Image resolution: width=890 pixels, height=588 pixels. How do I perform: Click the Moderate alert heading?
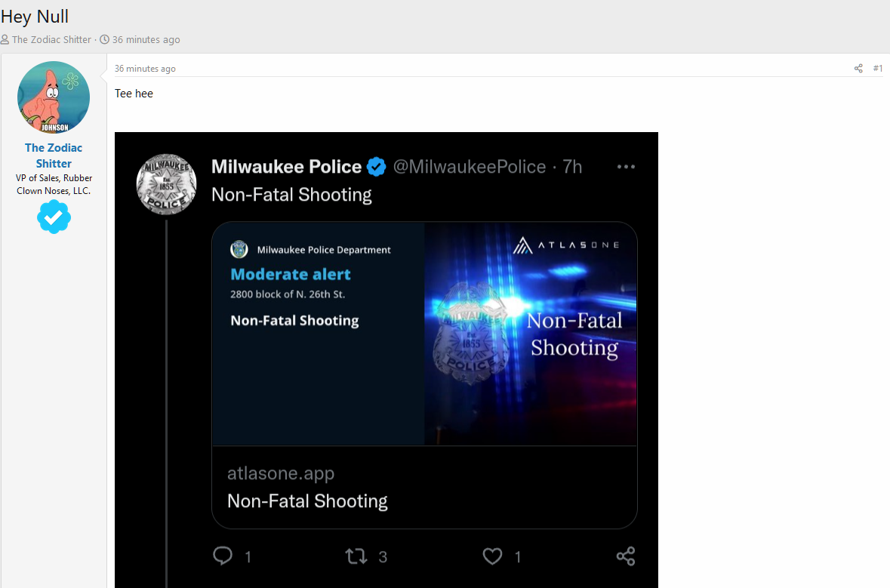(291, 274)
